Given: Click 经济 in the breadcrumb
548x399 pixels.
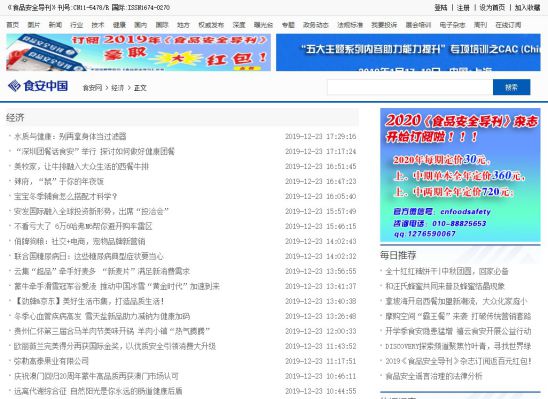Looking at the screenshot, I should (117, 88).
